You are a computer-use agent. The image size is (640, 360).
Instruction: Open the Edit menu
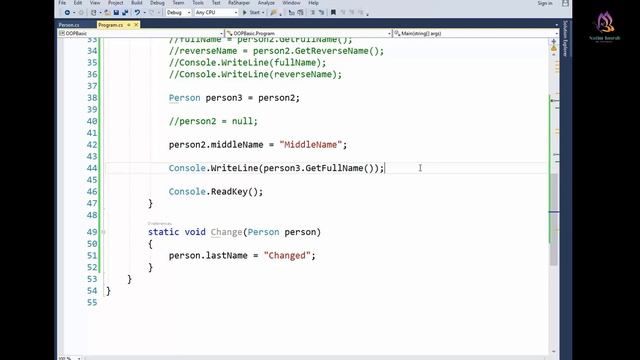[x=78, y=3]
